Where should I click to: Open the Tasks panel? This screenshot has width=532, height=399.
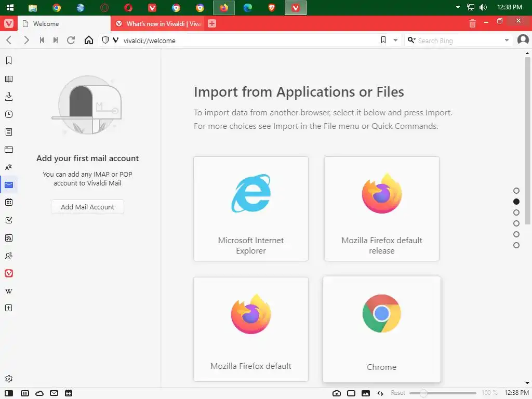(x=9, y=220)
